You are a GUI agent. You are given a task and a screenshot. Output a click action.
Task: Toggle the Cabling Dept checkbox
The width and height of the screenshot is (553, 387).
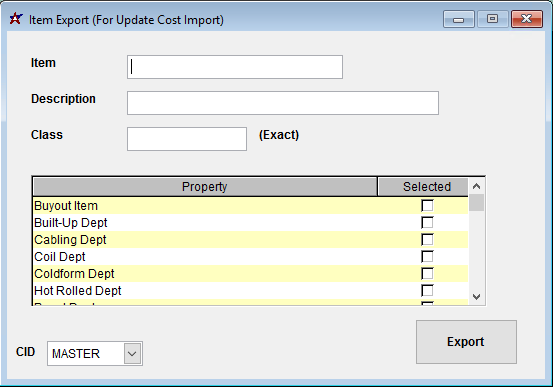[427, 240]
